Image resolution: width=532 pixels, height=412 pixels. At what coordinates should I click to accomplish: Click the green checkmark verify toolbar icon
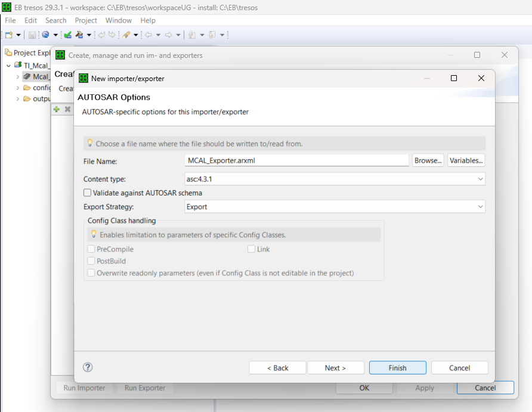[67, 35]
